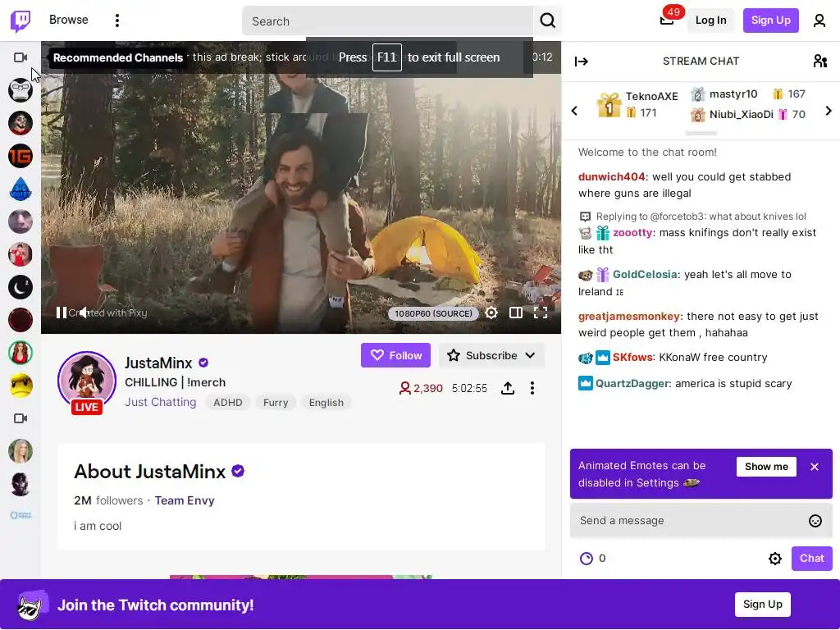Click the JustaMinx live avatar
This screenshot has width=840, height=630.
87,381
